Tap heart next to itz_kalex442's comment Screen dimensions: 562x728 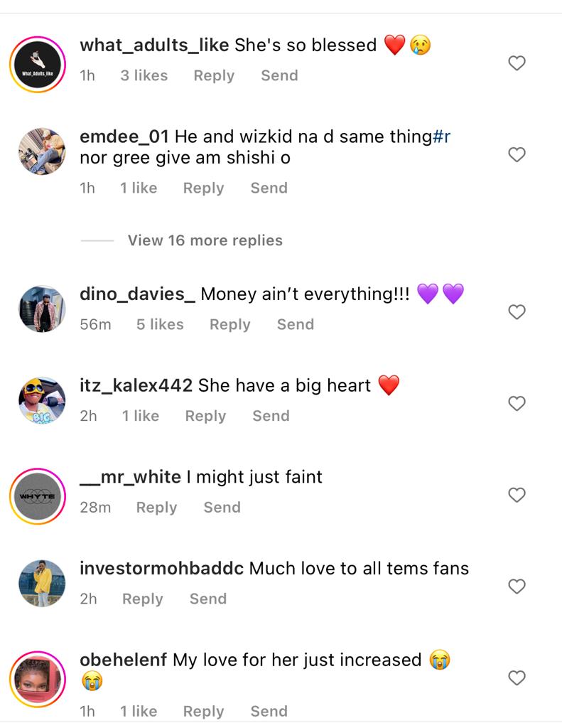point(517,403)
